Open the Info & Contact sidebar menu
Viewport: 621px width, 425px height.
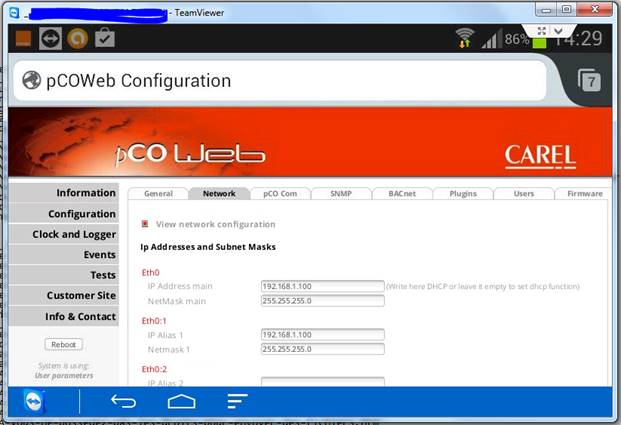64,316
